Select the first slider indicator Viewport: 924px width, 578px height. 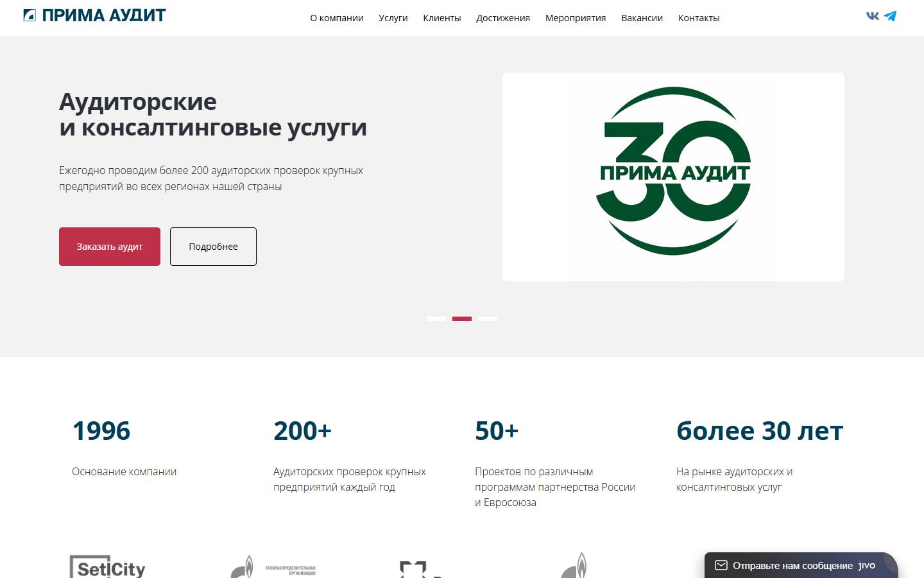point(436,319)
